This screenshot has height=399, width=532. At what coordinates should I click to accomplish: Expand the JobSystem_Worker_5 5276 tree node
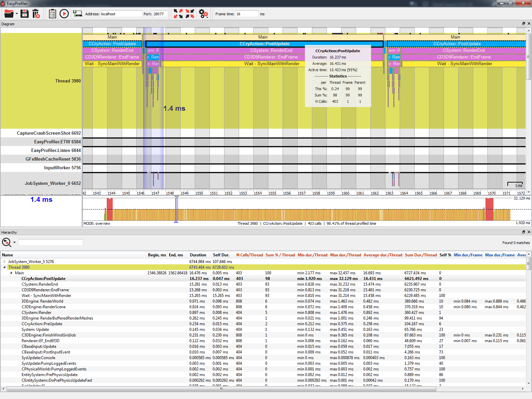(4, 262)
